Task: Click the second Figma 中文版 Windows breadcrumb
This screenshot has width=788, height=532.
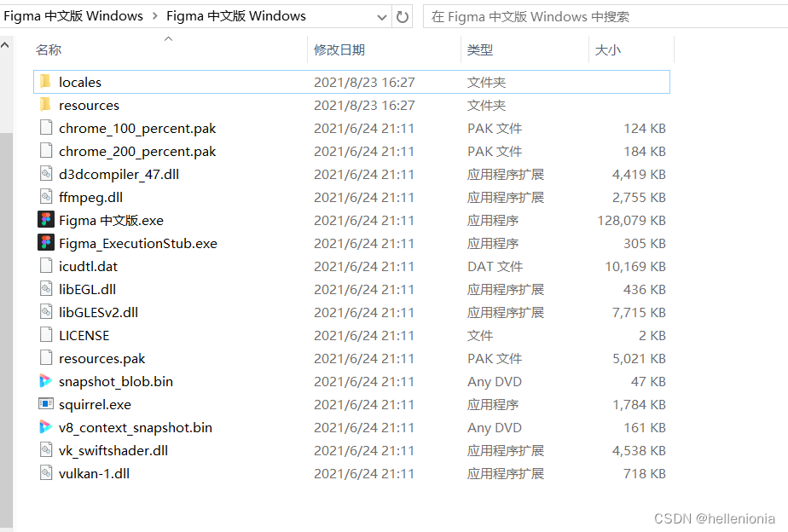Action: [236, 16]
